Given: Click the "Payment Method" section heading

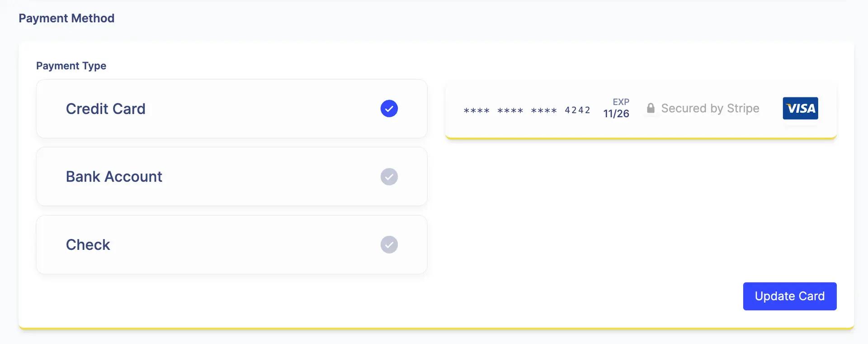Looking at the screenshot, I should [x=66, y=18].
